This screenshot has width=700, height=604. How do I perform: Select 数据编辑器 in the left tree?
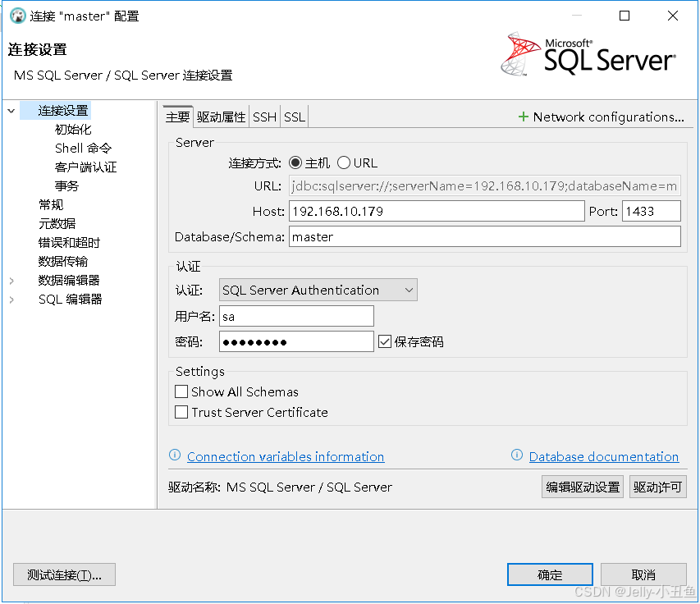pos(69,281)
